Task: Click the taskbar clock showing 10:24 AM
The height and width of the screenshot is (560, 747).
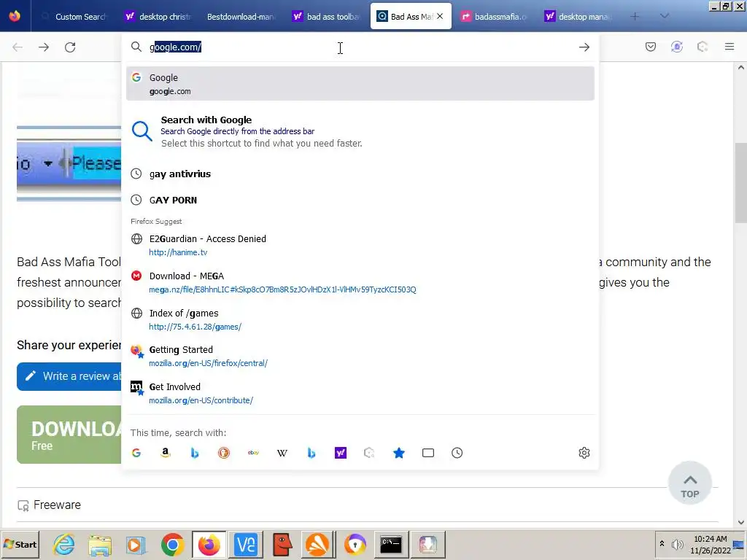Action: [x=711, y=539]
